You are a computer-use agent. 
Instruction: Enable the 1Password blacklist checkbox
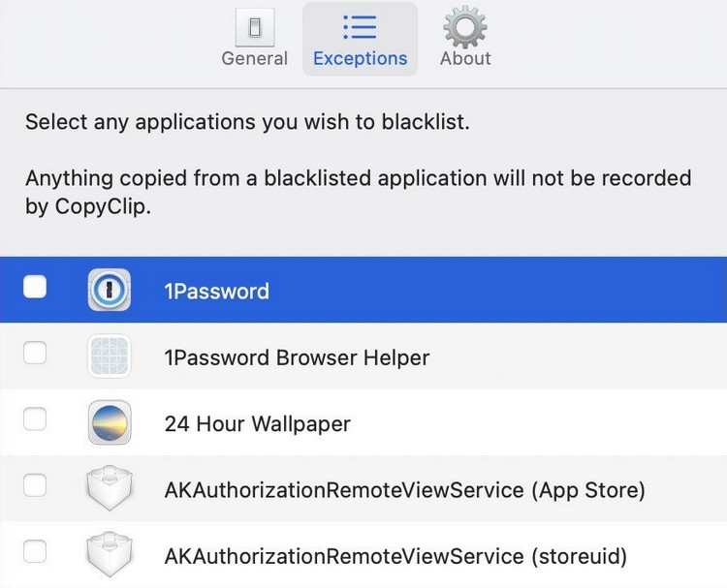coord(35,287)
